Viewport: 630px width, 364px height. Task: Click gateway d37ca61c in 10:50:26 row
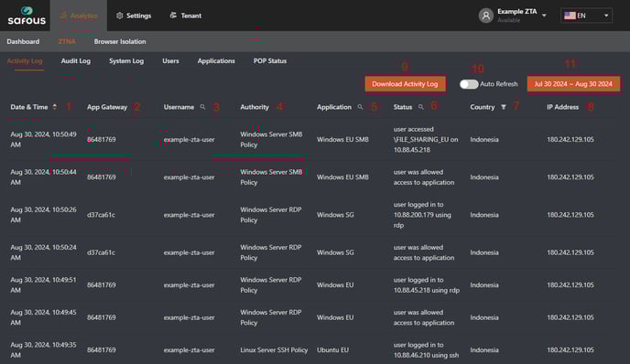(x=101, y=215)
